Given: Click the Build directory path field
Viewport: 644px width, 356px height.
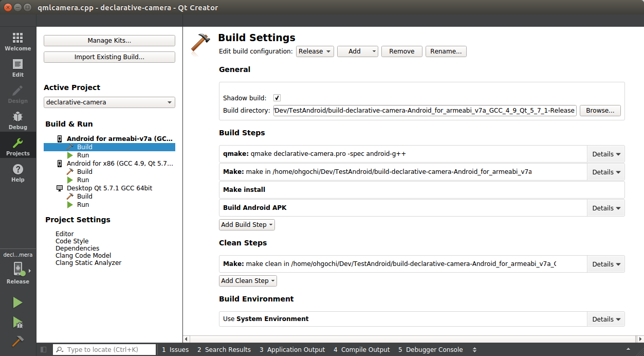Looking at the screenshot, I should pyautogui.click(x=425, y=111).
